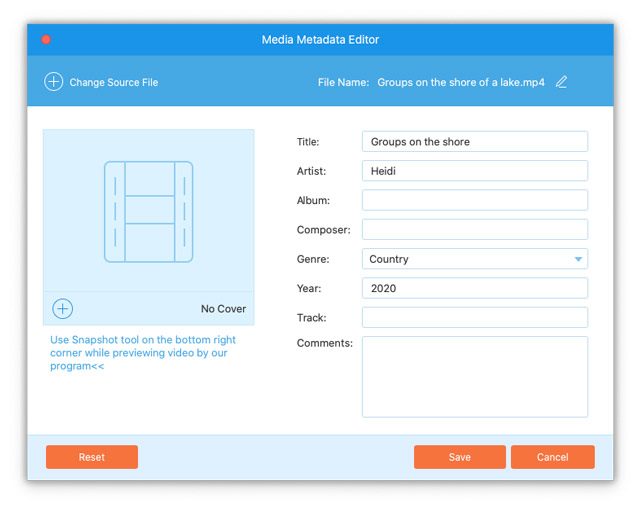Click the Title field with Groups on the shore
This screenshot has width=640, height=510.
pos(474,142)
